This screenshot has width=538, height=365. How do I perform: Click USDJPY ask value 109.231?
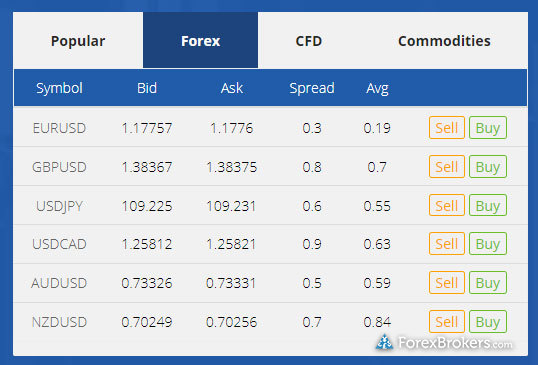tap(232, 206)
